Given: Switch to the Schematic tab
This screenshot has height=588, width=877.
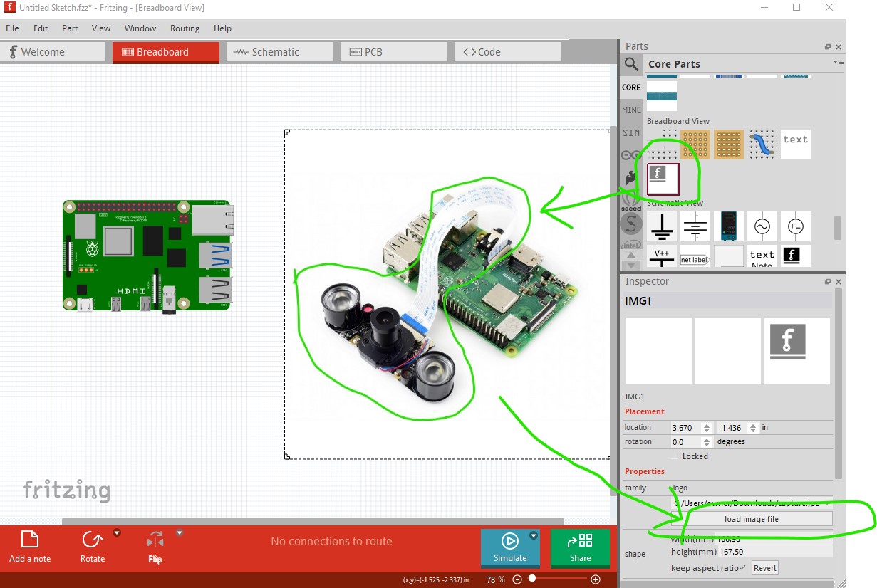Looking at the screenshot, I should (x=279, y=52).
